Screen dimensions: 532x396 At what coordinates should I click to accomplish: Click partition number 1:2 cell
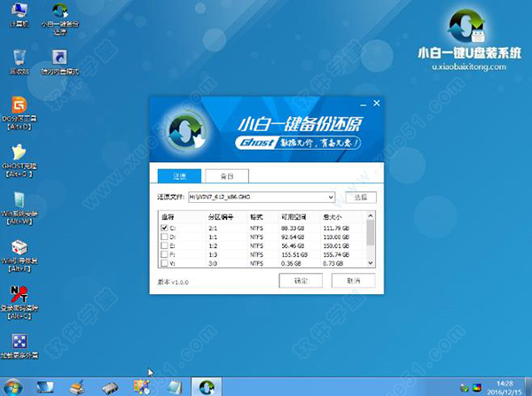coord(213,245)
